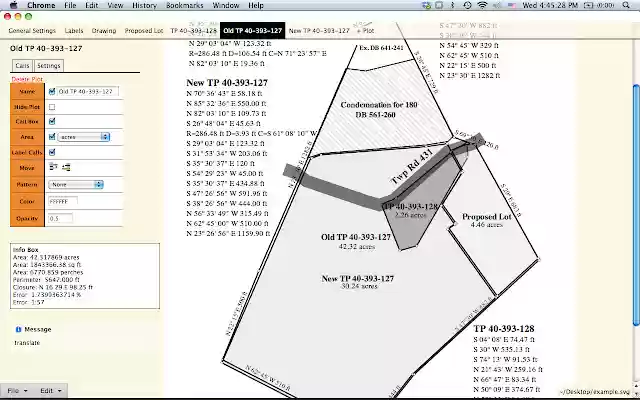Image resolution: width=640 pixels, height=400 pixels.
Task: Click the blue Message info icon
Action: tap(18, 329)
